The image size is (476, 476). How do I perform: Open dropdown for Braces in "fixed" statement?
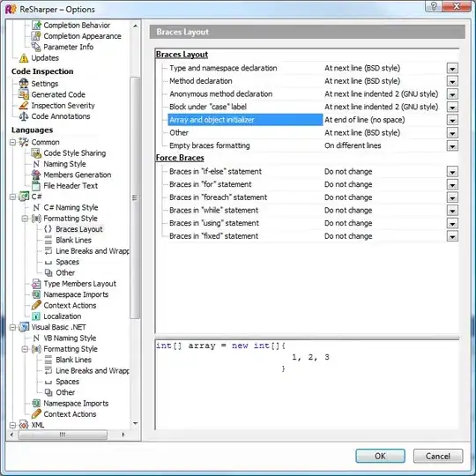coord(452,236)
